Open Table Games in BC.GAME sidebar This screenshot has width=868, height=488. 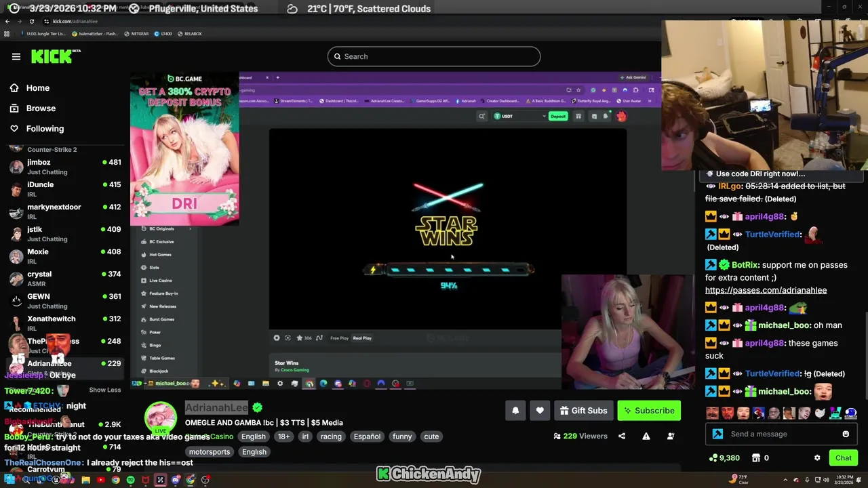tap(157, 359)
